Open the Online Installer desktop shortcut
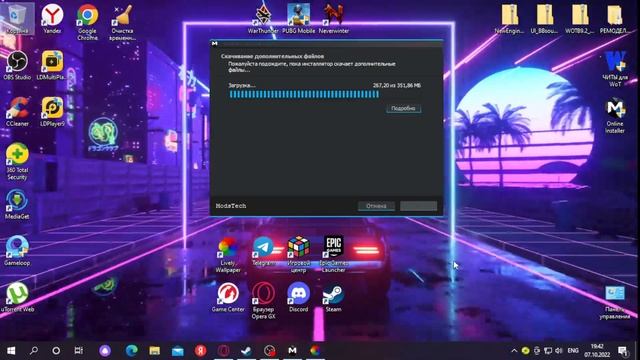Image resolution: width=640 pixels, height=360 pixels. coord(615,116)
